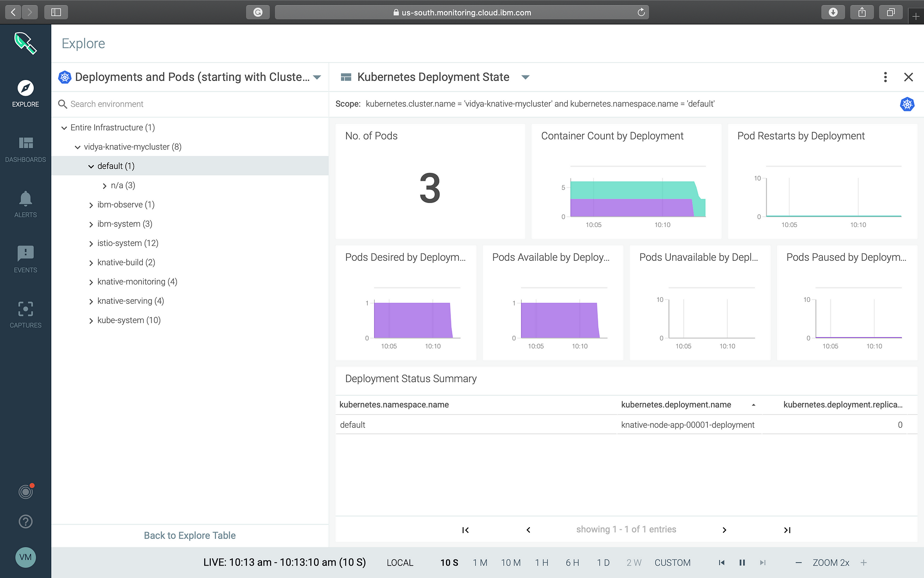Open browser downloads button
Image resolution: width=924 pixels, height=578 pixels.
pyautogui.click(x=833, y=12)
